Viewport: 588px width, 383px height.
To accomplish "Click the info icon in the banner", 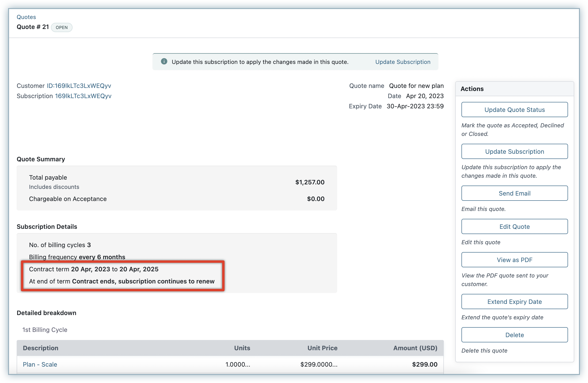I will point(164,62).
